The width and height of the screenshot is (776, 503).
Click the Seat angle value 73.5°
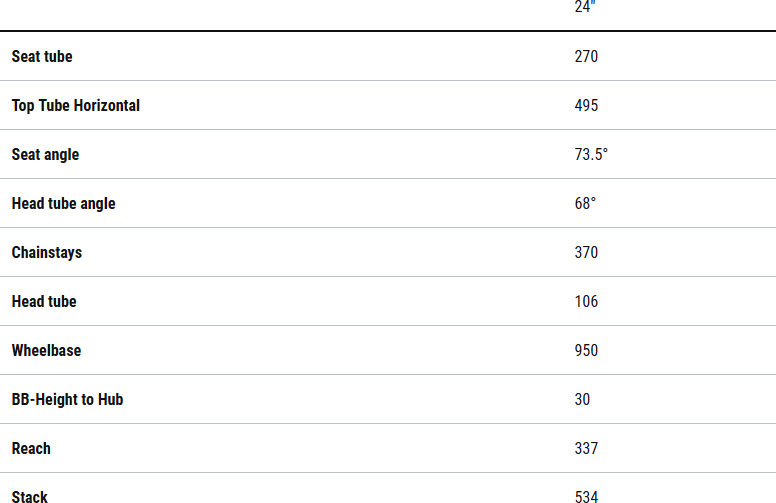click(x=591, y=155)
